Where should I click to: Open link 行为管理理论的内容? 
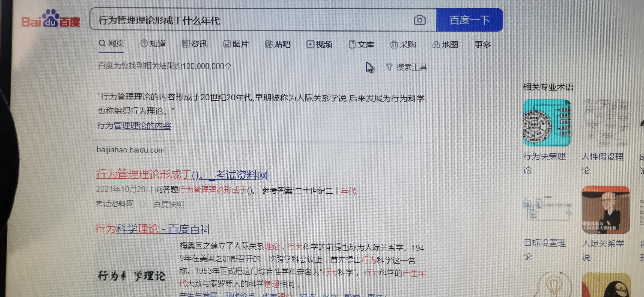click(x=134, y=126)
